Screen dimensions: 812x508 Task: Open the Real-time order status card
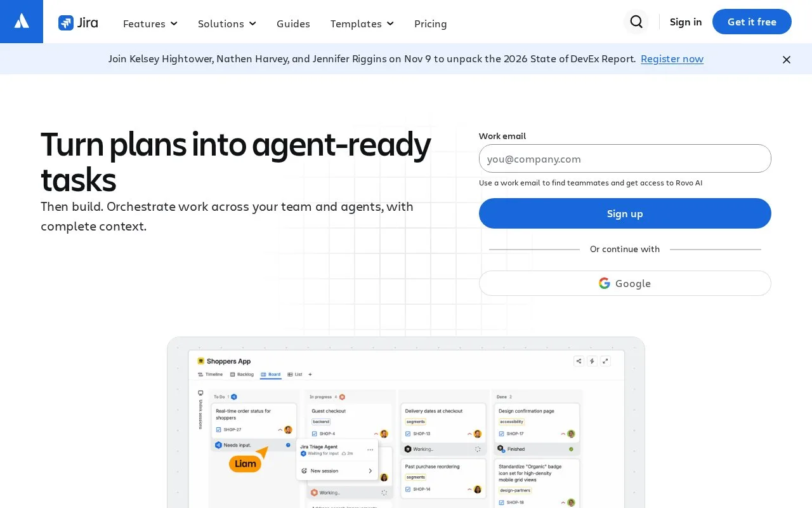pyautogui.click(x=254, y=420)
